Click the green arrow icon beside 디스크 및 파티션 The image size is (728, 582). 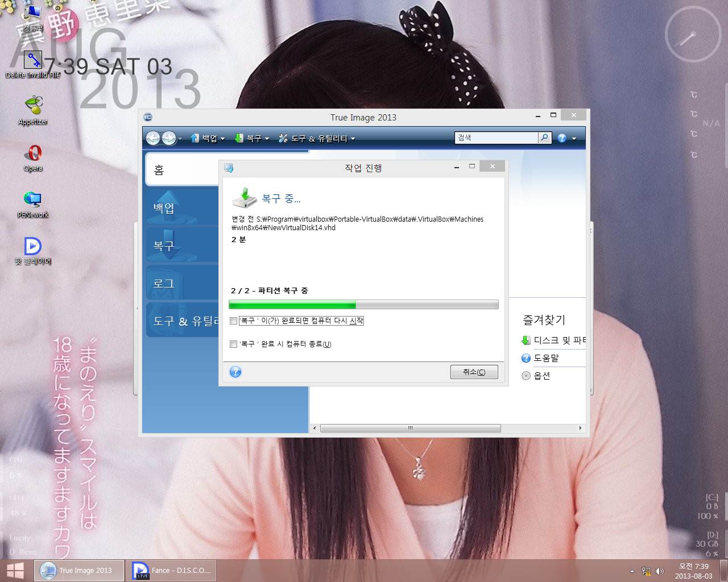(x=526, y=340)
